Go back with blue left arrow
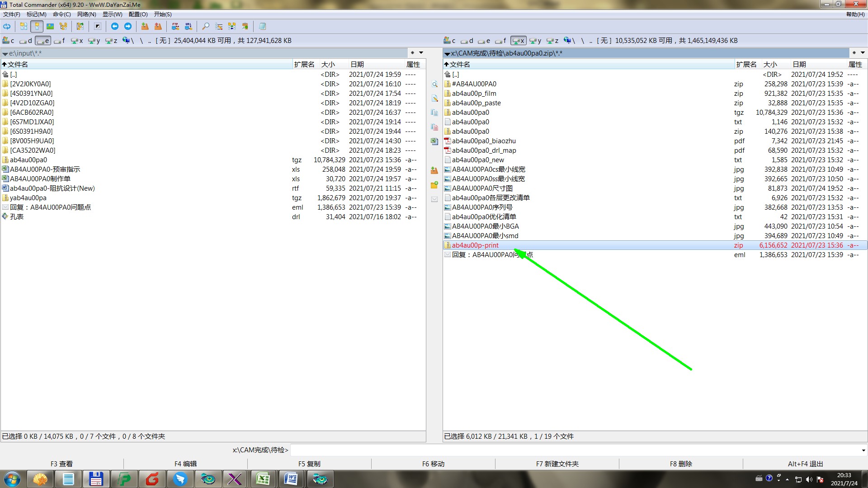 click(x=115, y=26)
